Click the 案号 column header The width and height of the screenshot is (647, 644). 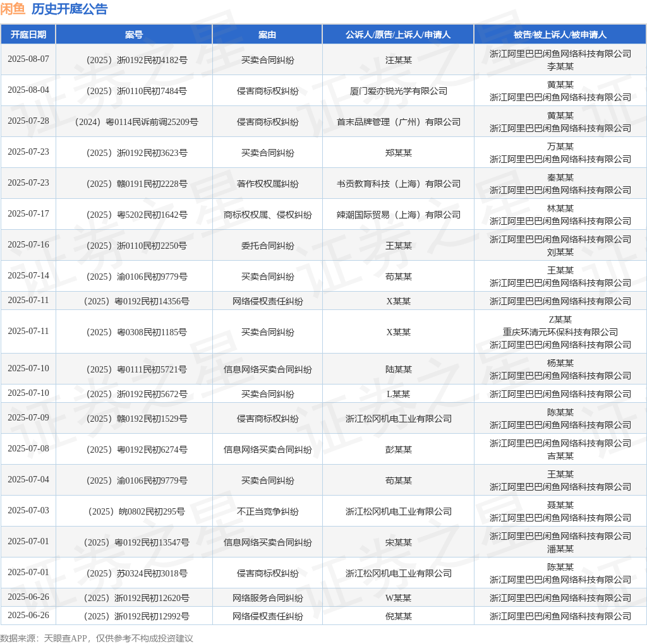tap(134, 35)
